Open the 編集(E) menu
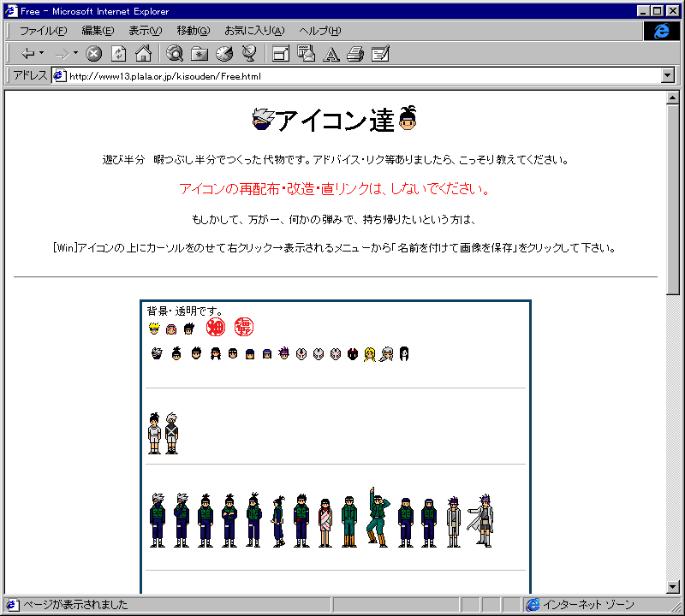Screen dimensions: 685x616 (98, 31)
